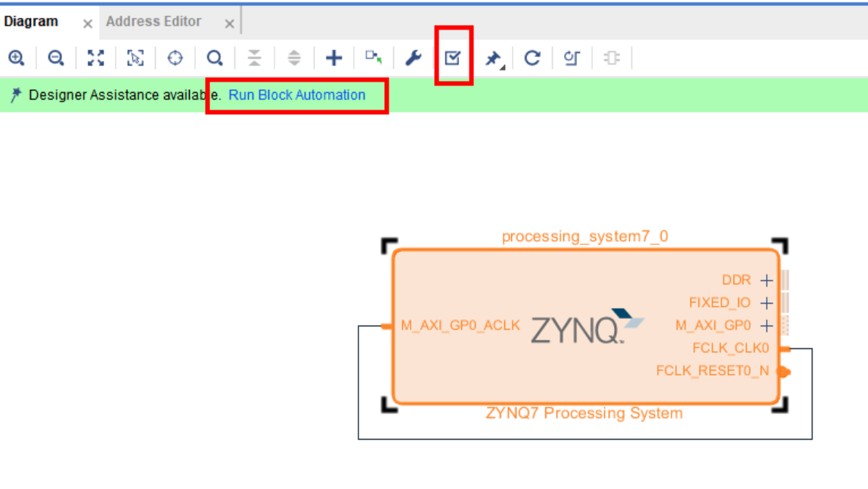Image resolution: width=868 pixels, height=489 pixels.
Task: Activate the Select Area tool icon
Action: [135, 57]
